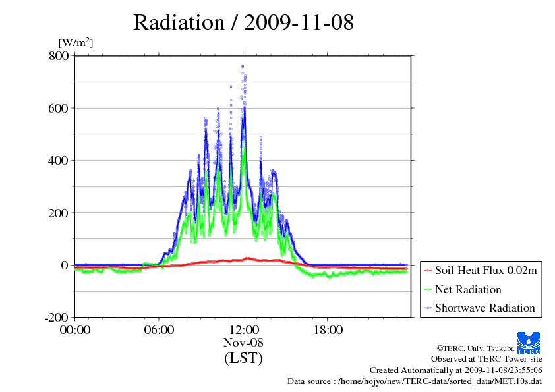Screen dimensions: 555x392
Task: Click the blue Shortwave Radiation legend marker
Action: [428, 308]
